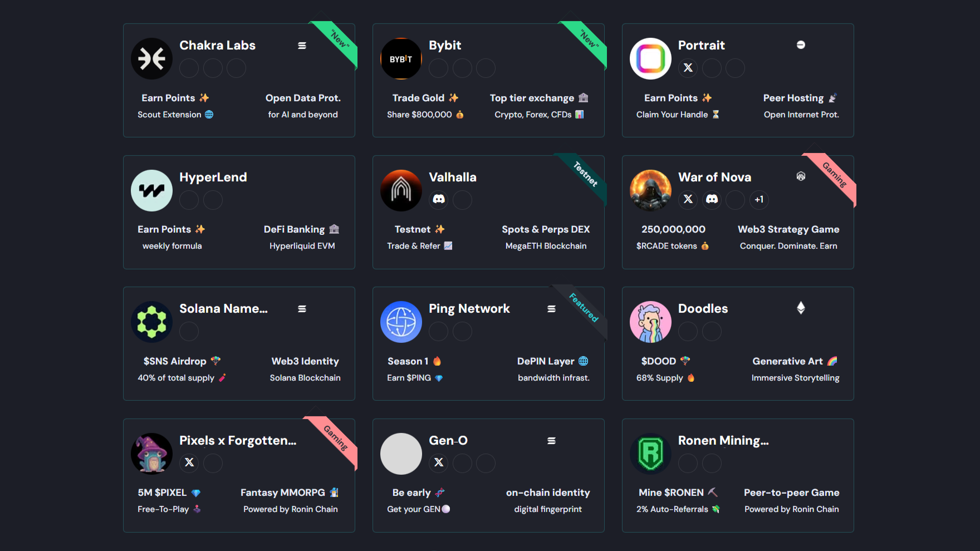Click the Solana chain icon on Gen-O card
980x551 pixels.
click(551, 441)
